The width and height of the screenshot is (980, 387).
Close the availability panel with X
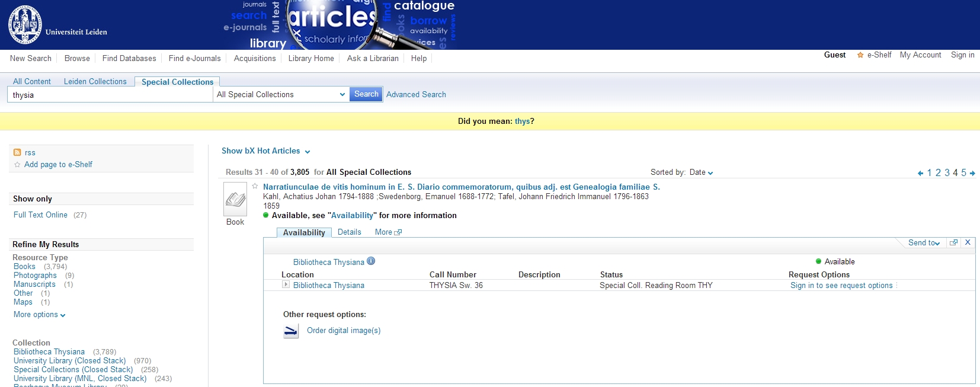tap(968, 242)
